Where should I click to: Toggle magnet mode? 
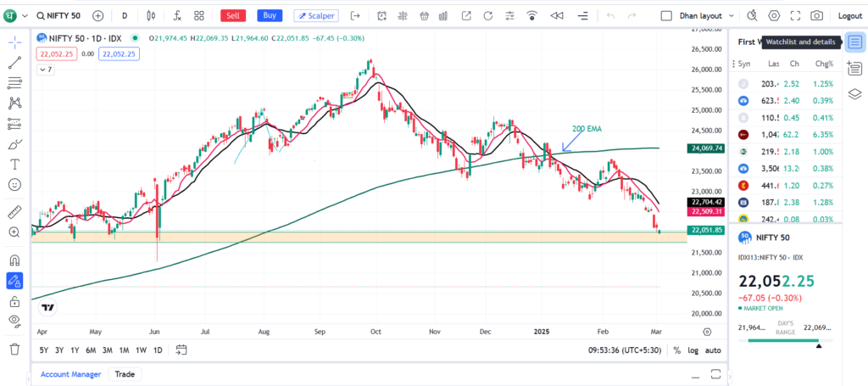coord(15,260)
